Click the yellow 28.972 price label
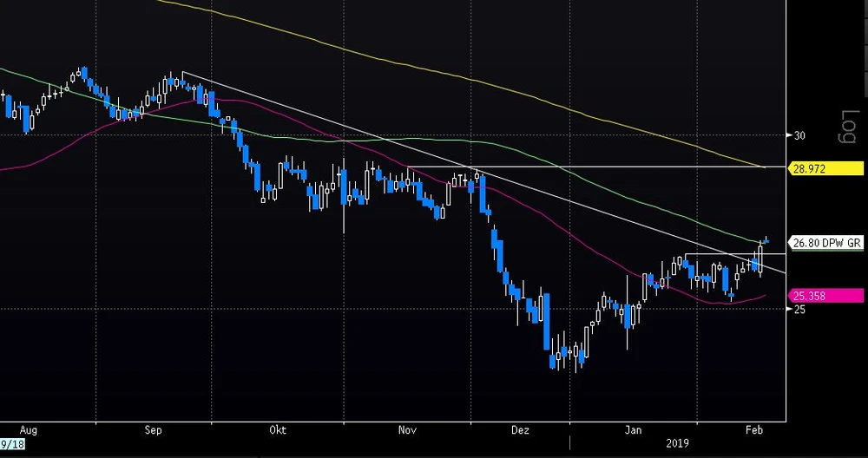This screenshot has height=458, width=868. 825,168
